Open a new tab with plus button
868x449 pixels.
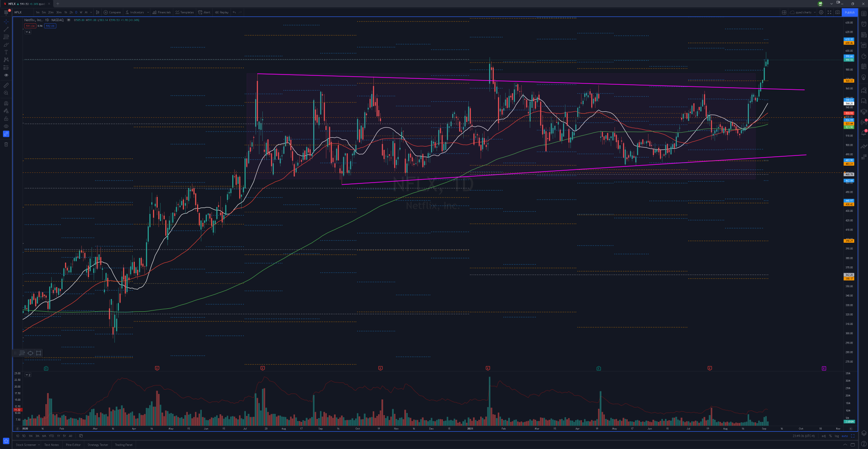[58, 4]
